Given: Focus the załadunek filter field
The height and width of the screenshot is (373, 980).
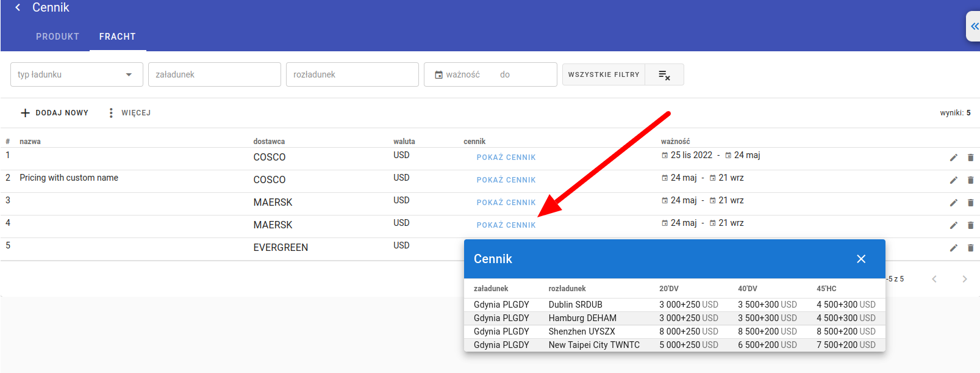Looking at the screenshot, I should click(x=215, y=74).
